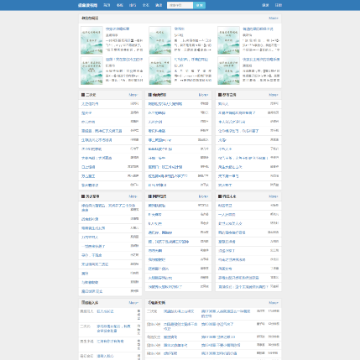Click More in the middle category panel, first row

coord(203,95)
